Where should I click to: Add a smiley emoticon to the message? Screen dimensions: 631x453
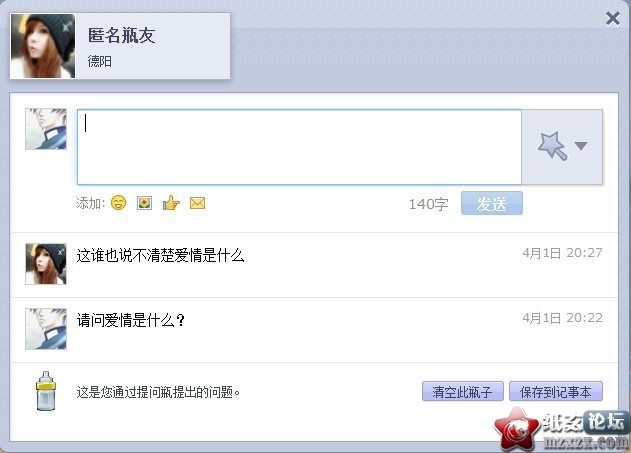coord(118,203)
